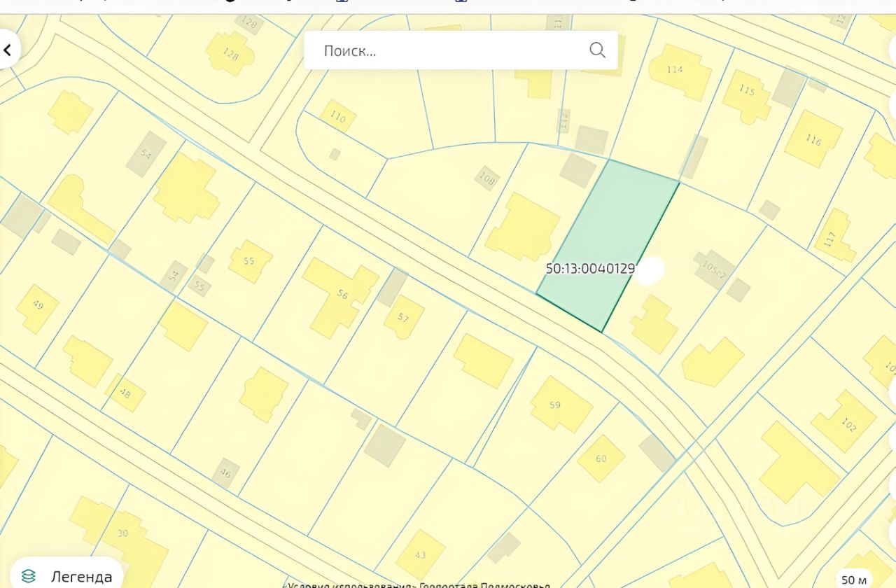Click the small building labeled 46

[x=225, y=472]
